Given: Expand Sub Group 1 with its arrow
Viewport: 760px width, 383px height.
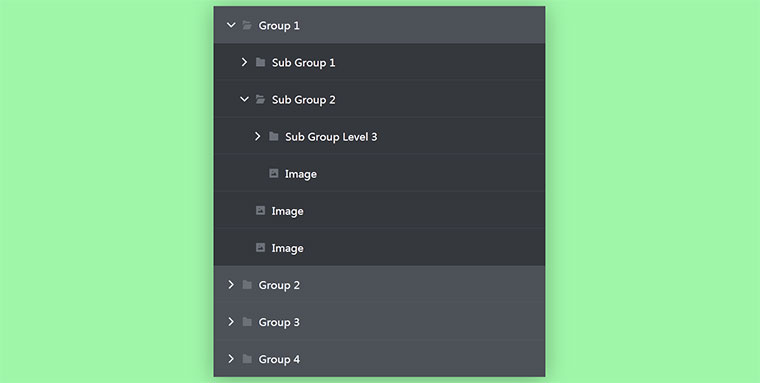Looking at the screenshot, I should (244, 62).
